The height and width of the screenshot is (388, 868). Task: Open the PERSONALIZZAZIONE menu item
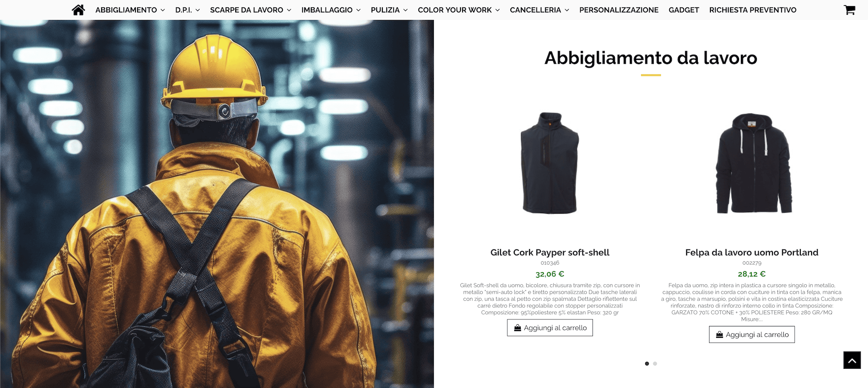[x=619, y=10]
